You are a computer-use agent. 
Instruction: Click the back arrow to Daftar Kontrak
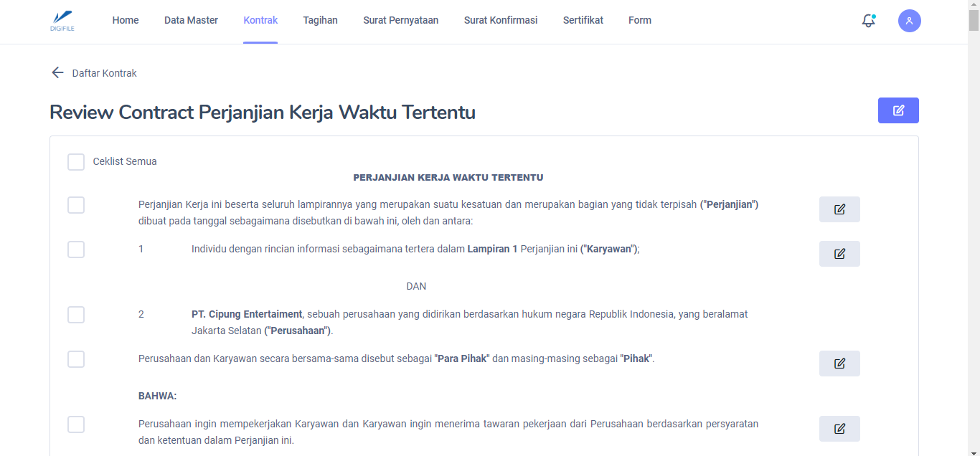point(57,73)
